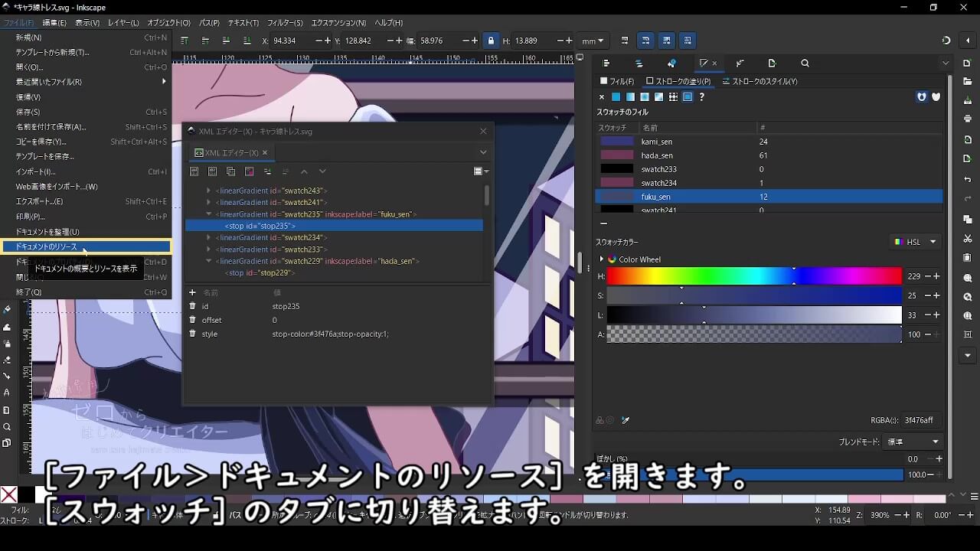The height and width of the screenshot is (551, 980).
Task: Add new attribute with plus icon
Action: [192, 292]
